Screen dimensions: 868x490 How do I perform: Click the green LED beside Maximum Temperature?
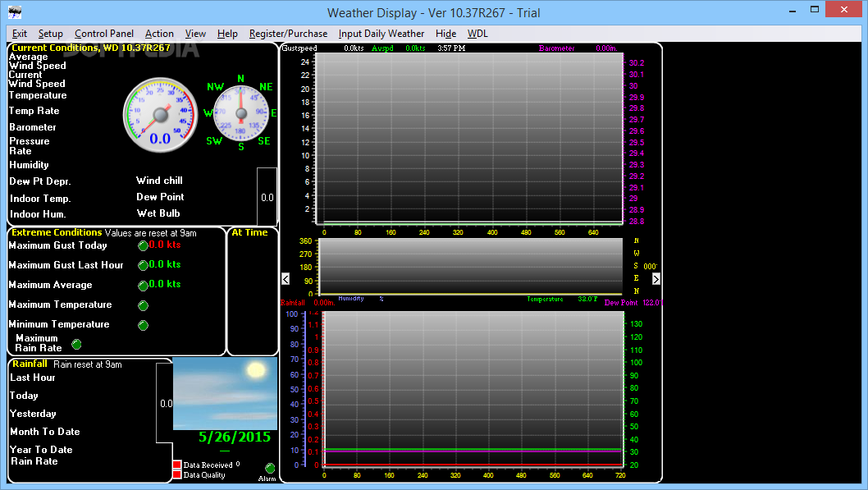click(x=143, y=305)
